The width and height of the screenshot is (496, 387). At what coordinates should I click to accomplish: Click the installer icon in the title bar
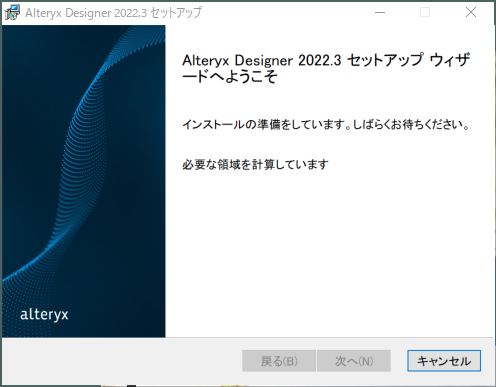pos(12,12)
